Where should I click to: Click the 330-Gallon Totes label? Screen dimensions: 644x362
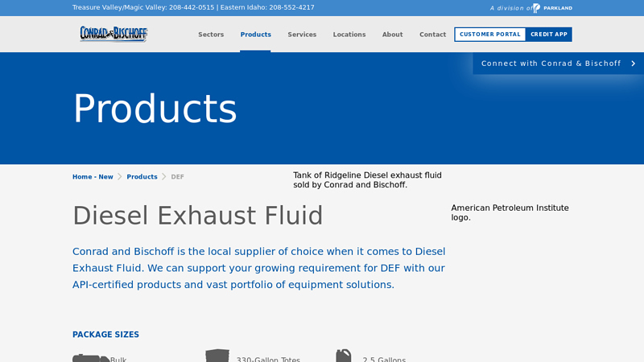click(x=268, y=359)
